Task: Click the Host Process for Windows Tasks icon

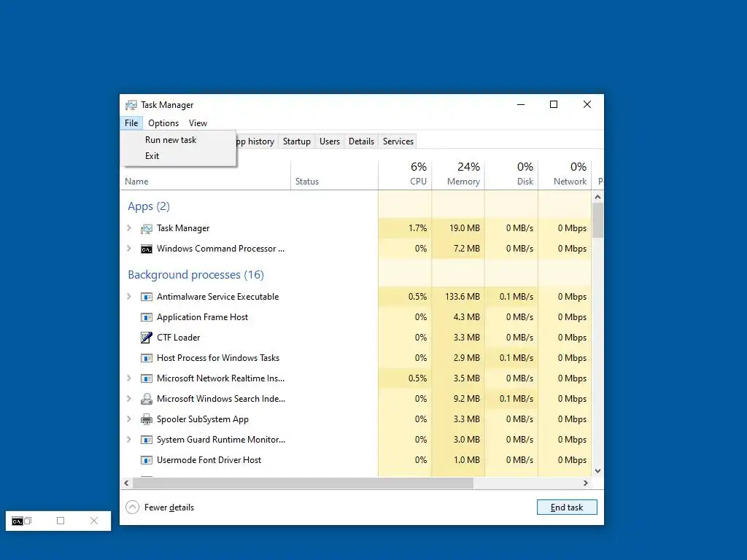Action: [146, 358]
